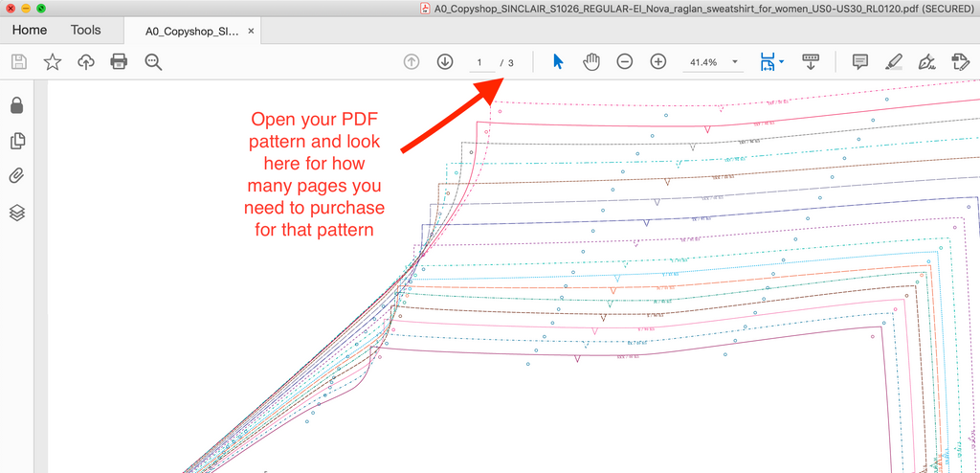Activate the hand pan tool
This screenshot has width=980, height=473.
click(x=591, y=62)
